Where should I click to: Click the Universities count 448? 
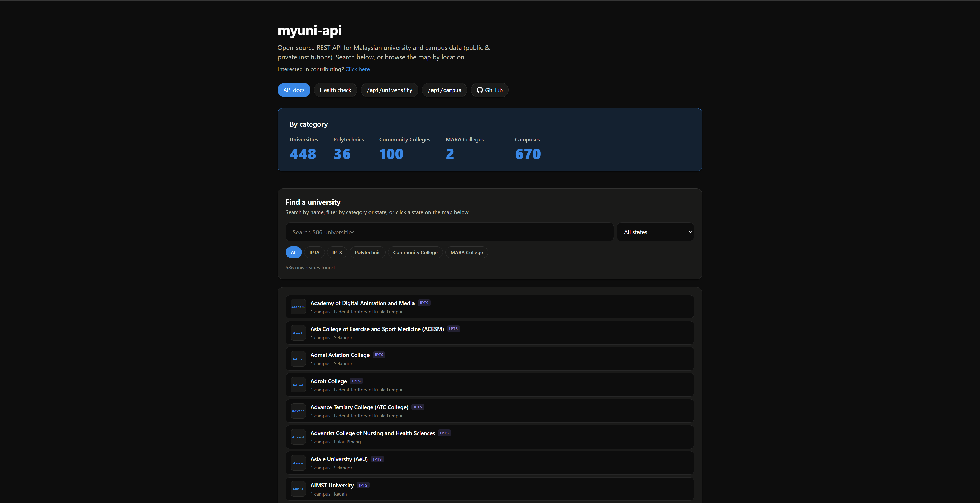(x=302, y=154)
